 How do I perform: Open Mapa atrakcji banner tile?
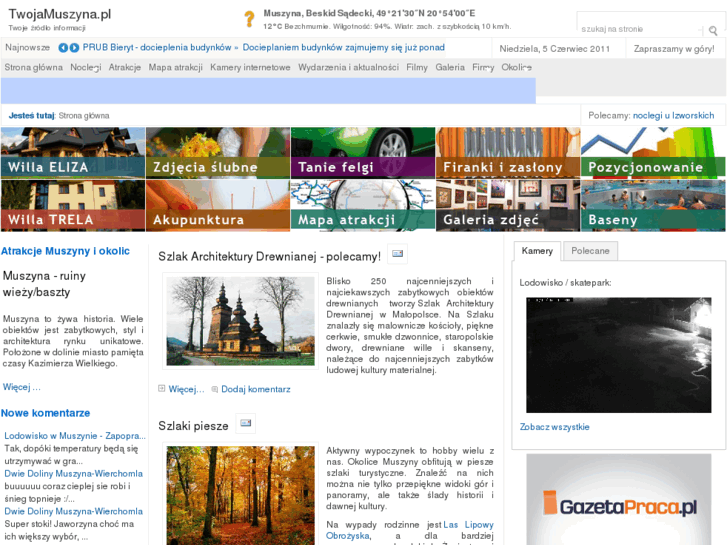(x=363, y=205)
